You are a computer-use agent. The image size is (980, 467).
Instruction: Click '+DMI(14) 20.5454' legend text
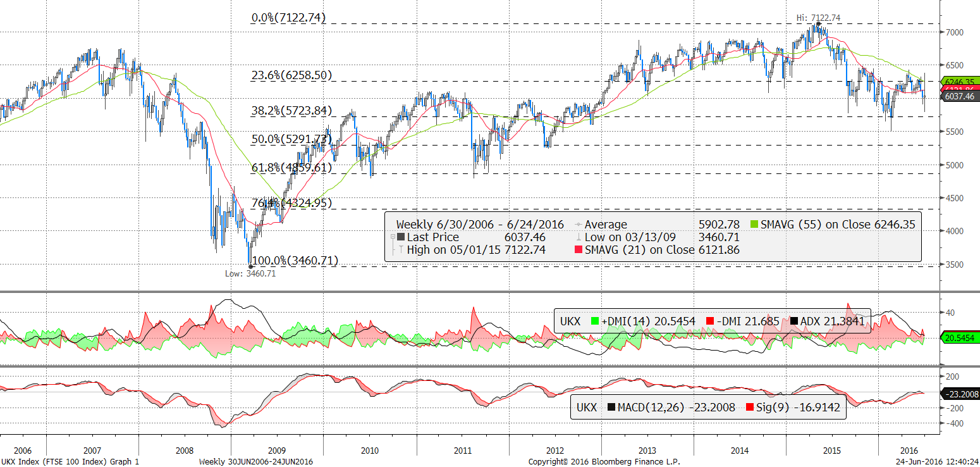(x=649, y=321)
